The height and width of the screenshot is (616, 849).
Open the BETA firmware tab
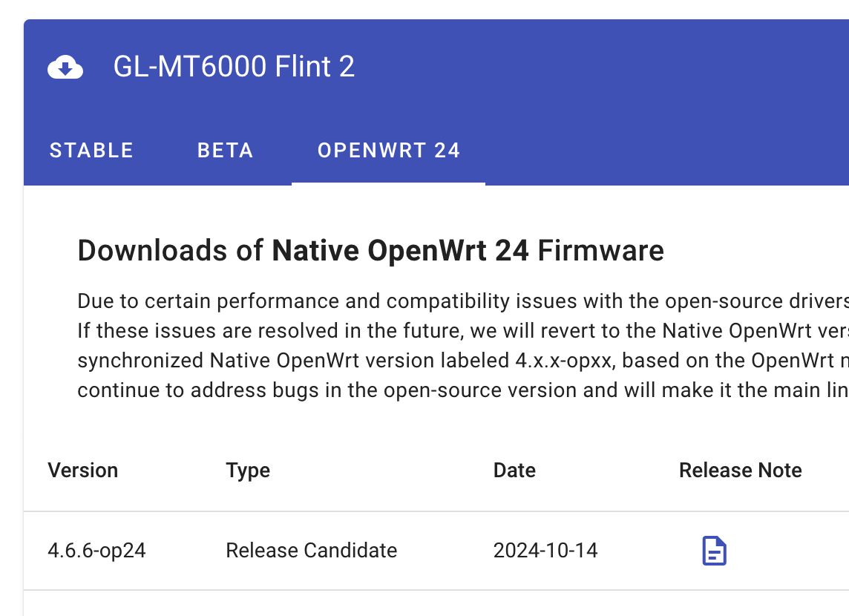click(226, 151)
